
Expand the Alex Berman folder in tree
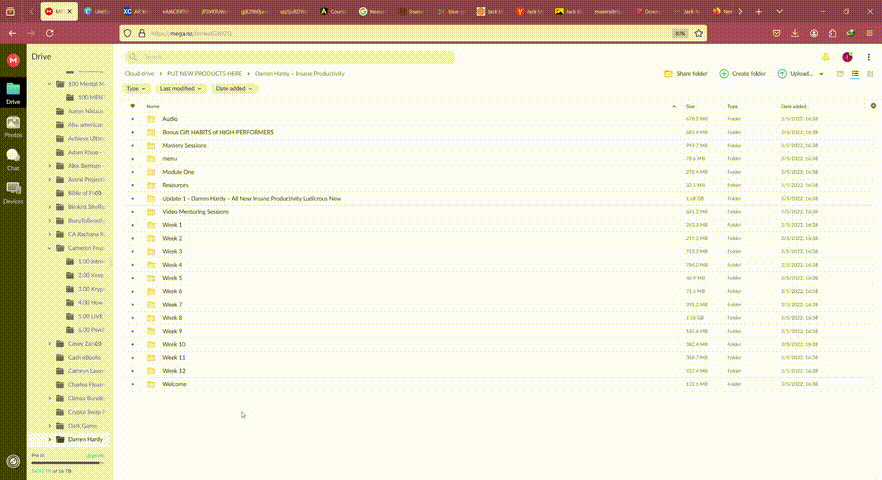coord(50,166)
